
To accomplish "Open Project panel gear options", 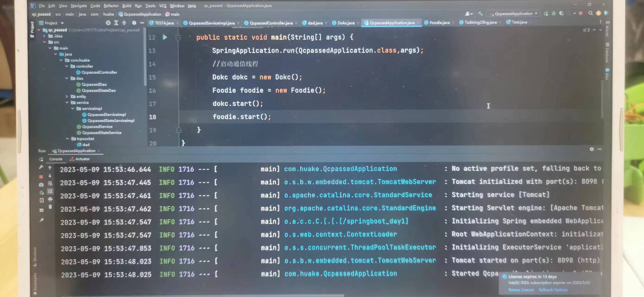I will 134,23.
